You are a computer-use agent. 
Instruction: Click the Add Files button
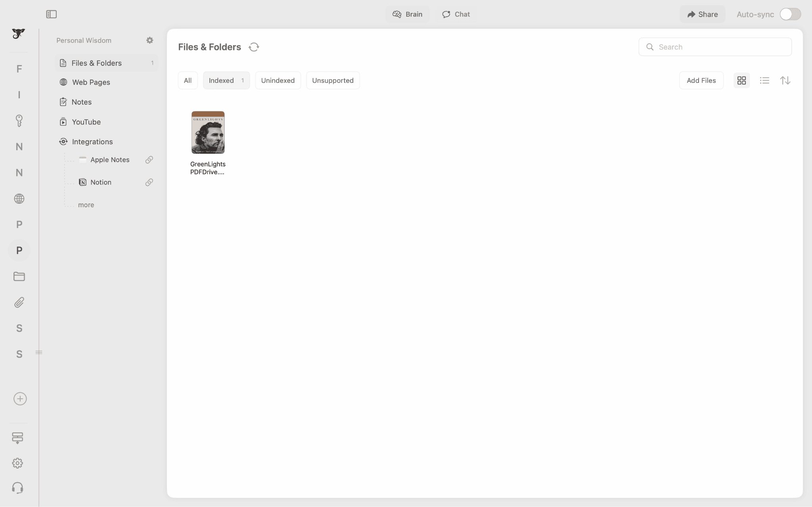coord(701,80)
